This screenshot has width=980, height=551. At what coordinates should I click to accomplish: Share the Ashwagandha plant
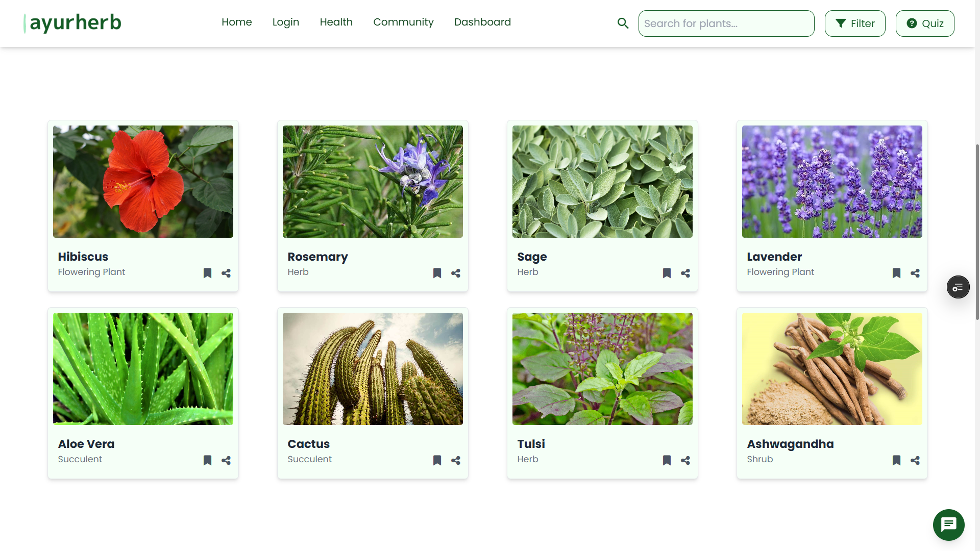click(x=915, y=460)
